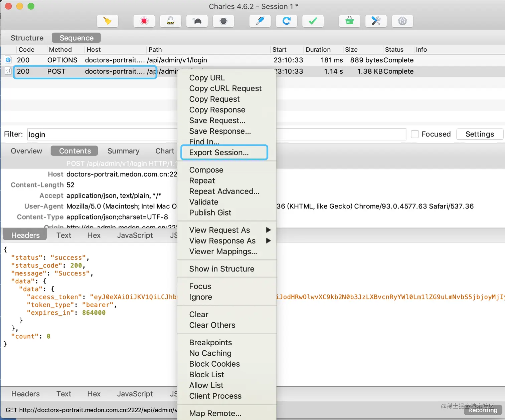Select the OPTIONS method cell

[62, 60]
